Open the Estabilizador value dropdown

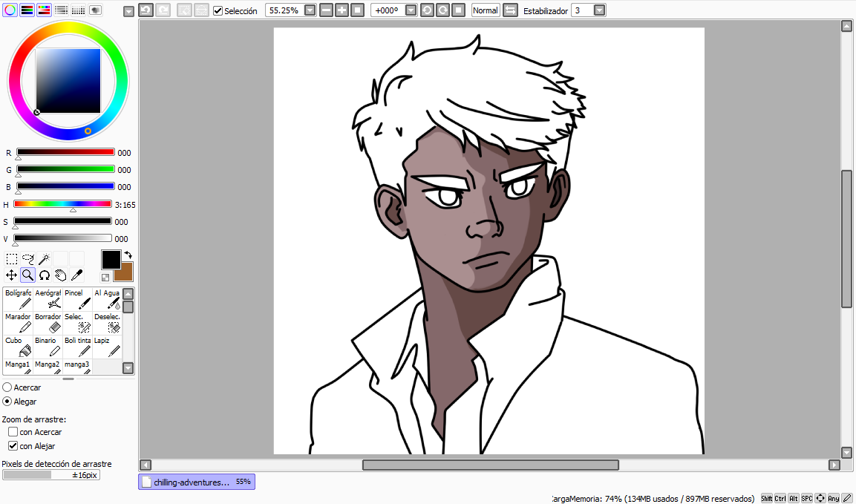point(599,10)
